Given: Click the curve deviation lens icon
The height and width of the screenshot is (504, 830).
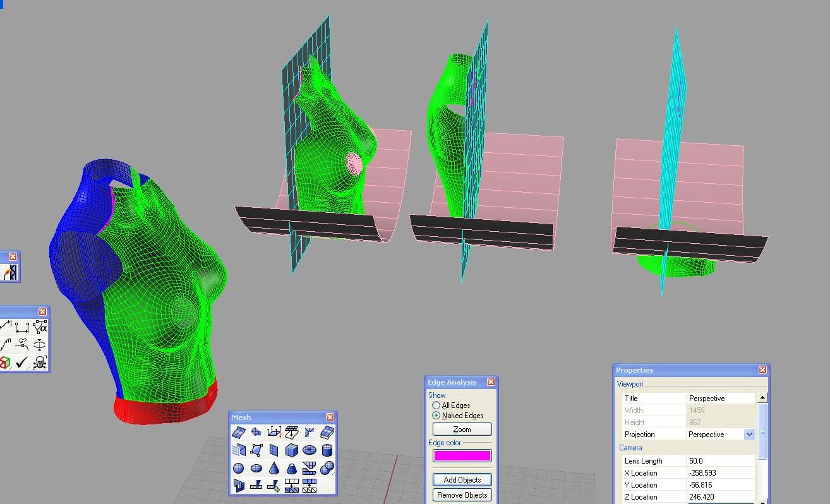Looking at the screenshot, I should (39, 345).
